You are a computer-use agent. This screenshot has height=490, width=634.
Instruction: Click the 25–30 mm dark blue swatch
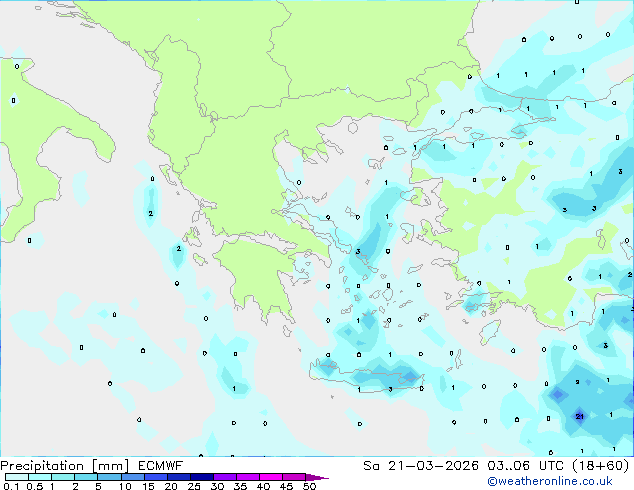[x=202, y=477]
